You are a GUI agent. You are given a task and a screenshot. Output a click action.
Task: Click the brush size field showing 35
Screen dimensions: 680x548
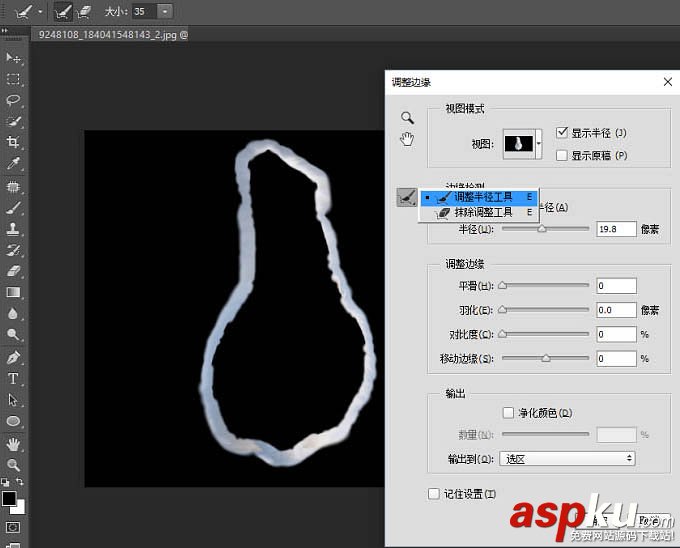click(144, 11)
